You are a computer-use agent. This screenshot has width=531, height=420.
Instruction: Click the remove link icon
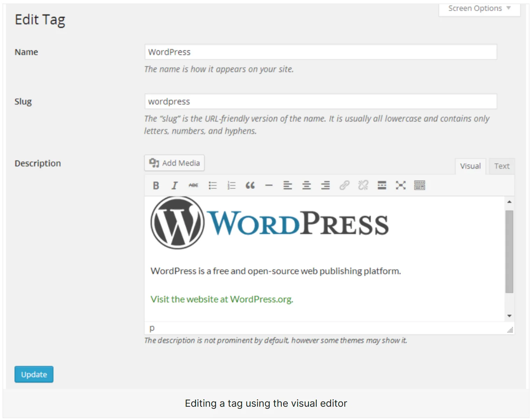point(363,185)
